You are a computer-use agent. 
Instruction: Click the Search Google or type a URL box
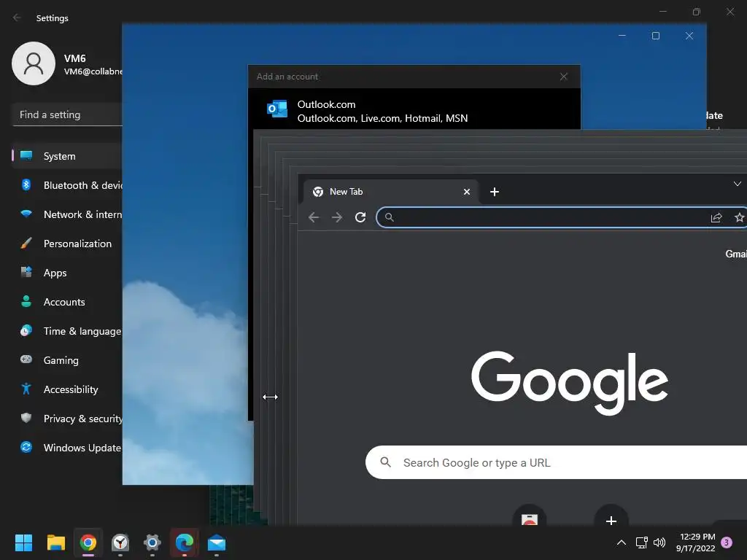pyautogui.click(x=556, y=462)
